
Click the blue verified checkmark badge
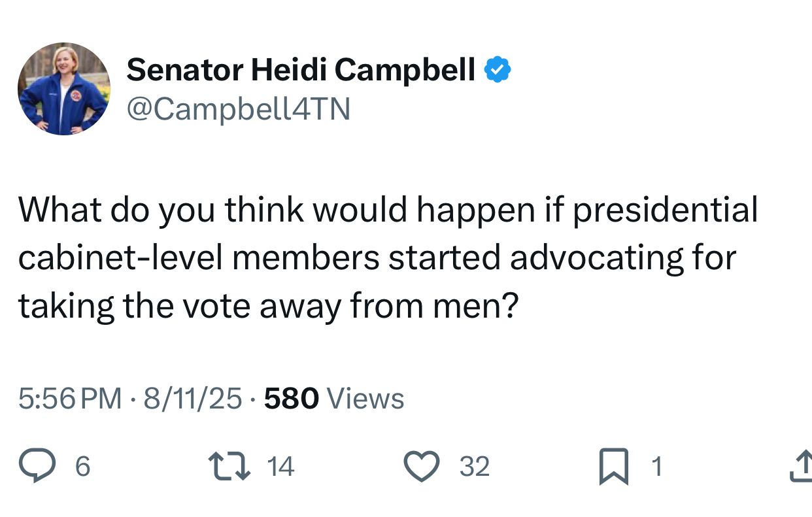(x=498, y=70)
